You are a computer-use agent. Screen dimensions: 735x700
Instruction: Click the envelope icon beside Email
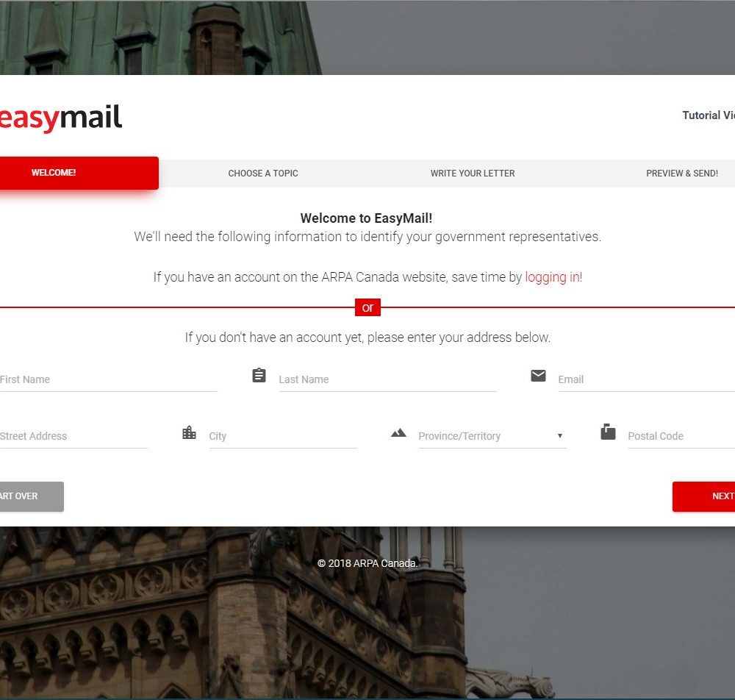[538, 376]
